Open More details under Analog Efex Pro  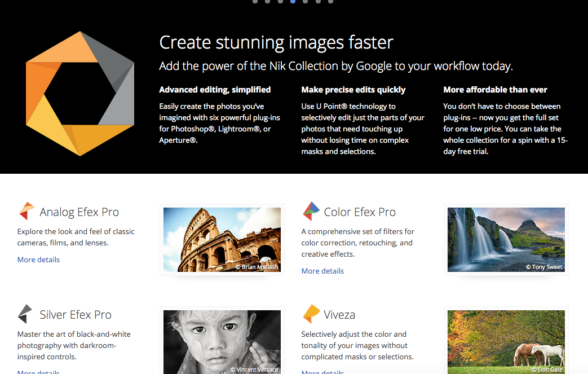38,260
